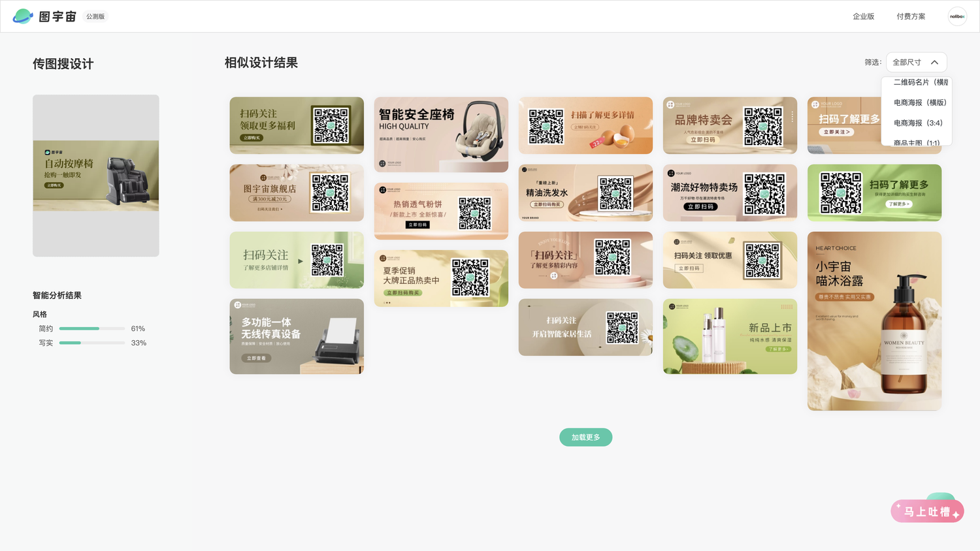Click the 智能分析结果 heading
The height and width of the screenshot is (551, 980).
click(x=57, y=296)
